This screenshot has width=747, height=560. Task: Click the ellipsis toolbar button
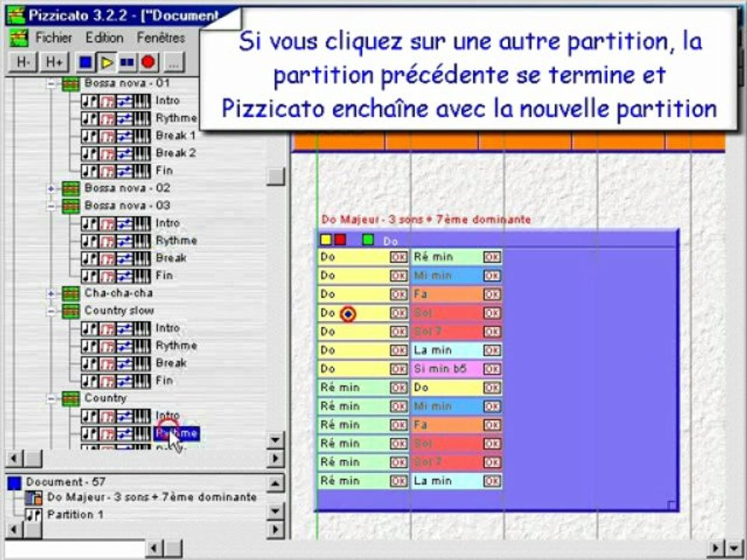[x=174, y=62]
